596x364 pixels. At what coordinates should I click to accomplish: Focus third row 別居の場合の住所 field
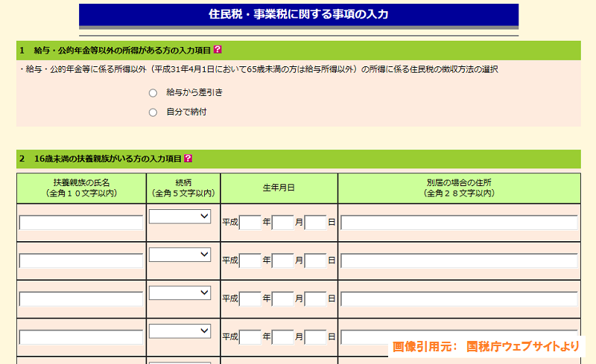click(459, 299)
